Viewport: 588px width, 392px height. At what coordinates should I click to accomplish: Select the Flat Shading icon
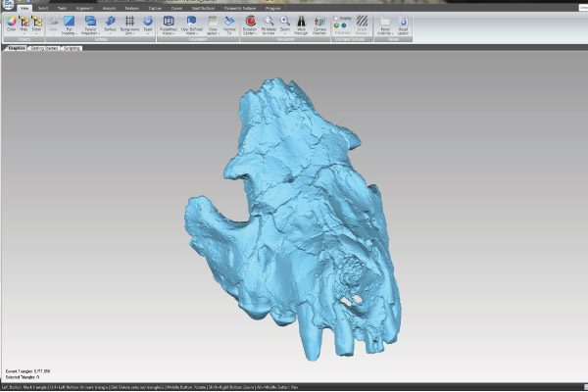(70, 21)
